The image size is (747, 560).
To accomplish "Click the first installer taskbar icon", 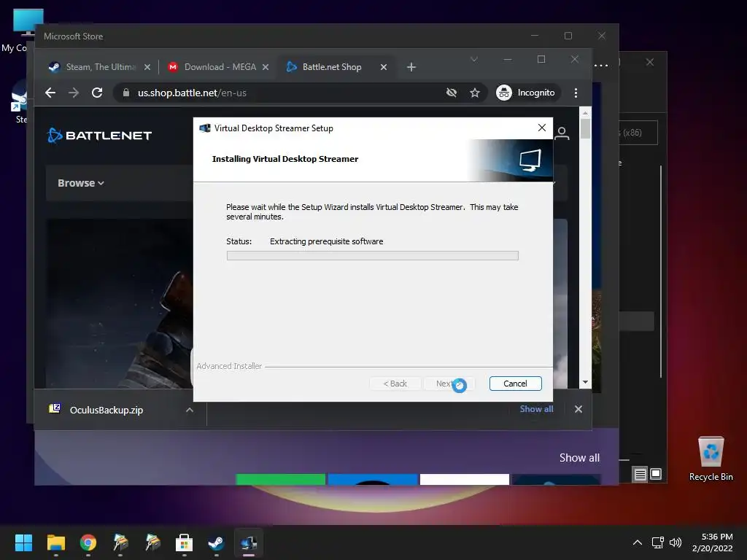I will pyautogui.click(x=120, y=542).
